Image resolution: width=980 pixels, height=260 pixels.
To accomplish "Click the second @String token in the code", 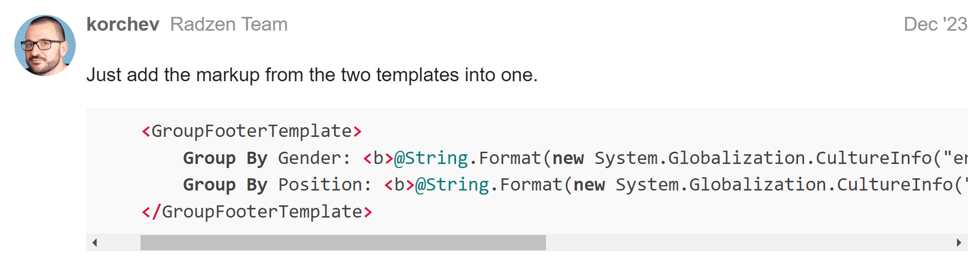I will pos(452,184).
